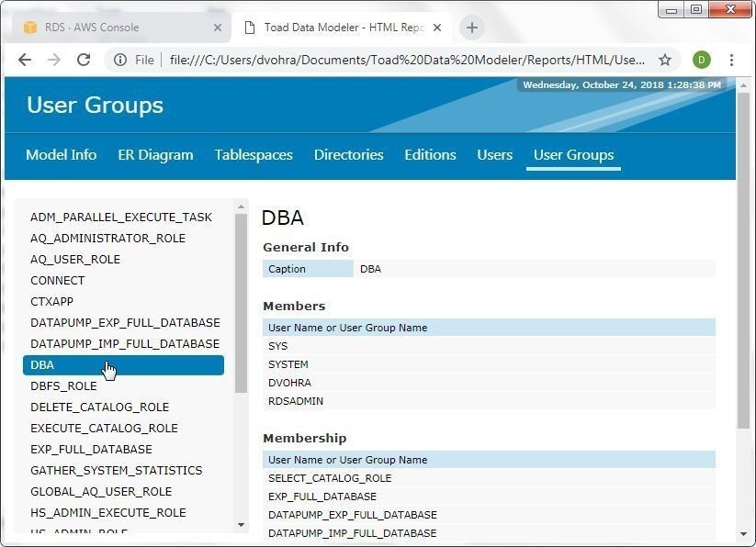Click the RDS tab's orange cube favicon

30,28
